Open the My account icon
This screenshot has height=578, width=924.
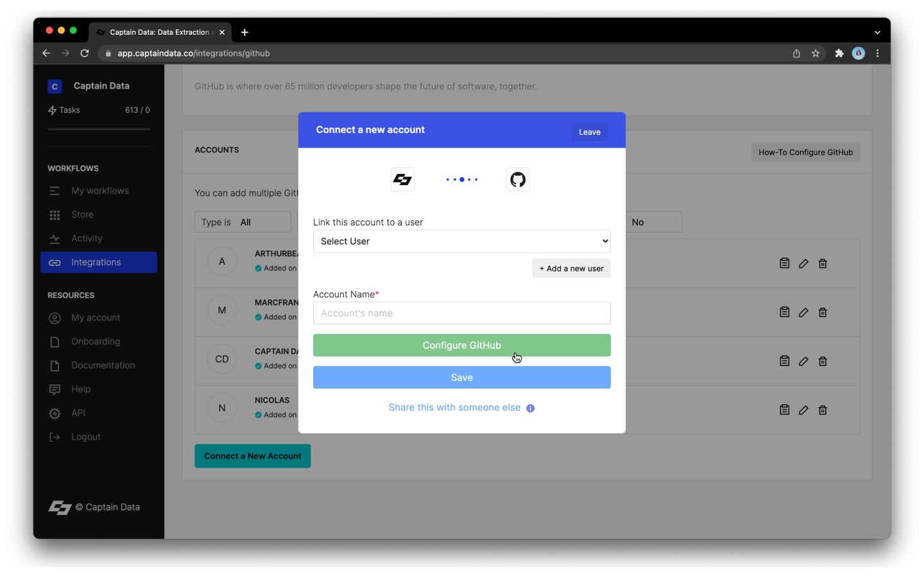[x=55, y=317]
